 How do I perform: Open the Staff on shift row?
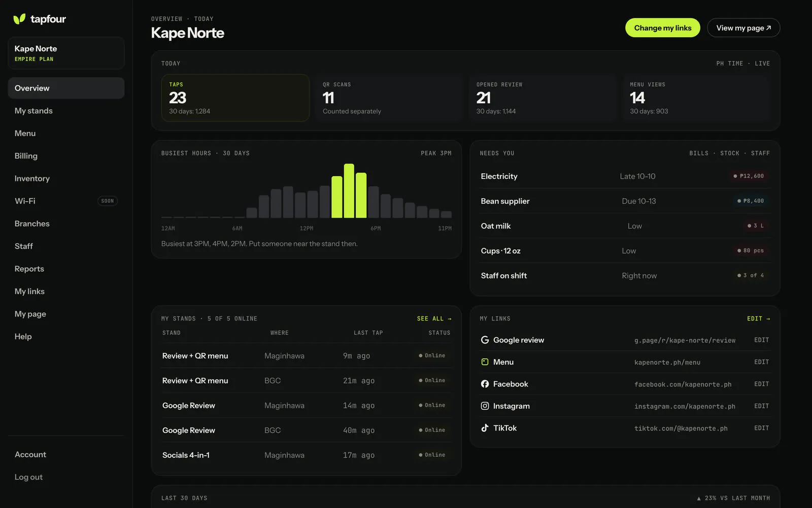[x=625, y=276]
